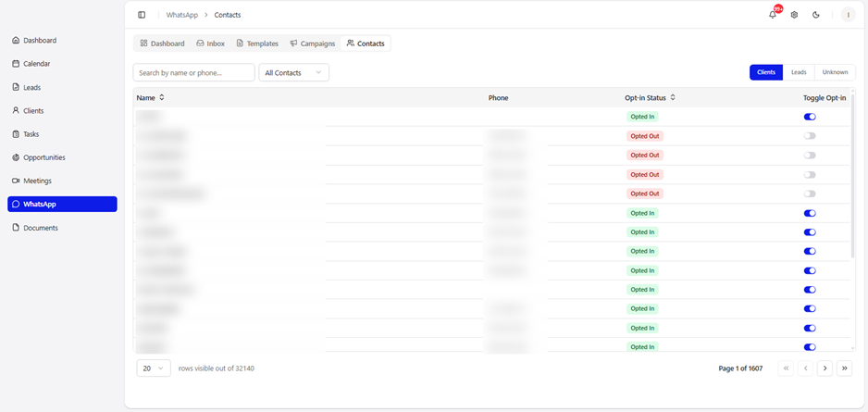868x412 pixels.
Task: Open settings via the gear icon
Action: click(794, 15)
